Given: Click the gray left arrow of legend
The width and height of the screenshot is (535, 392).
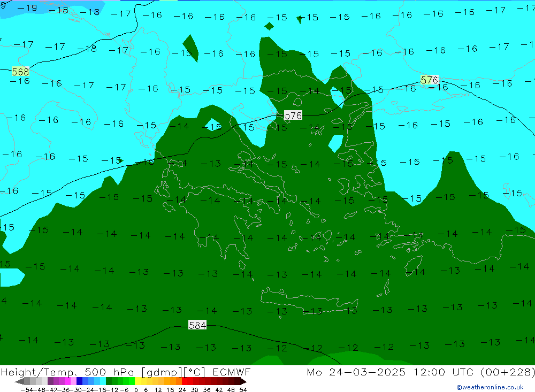Looking at the screenshot, I should [x=19, y=381].
